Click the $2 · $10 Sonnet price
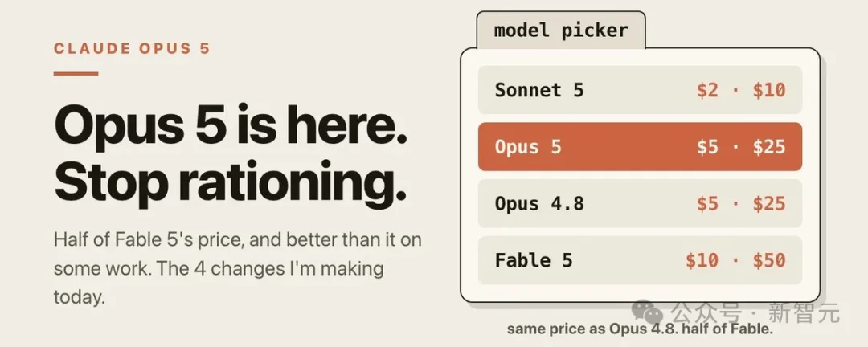Image resolution: width=868 pixels, height=347 pixels. (741, 90)
